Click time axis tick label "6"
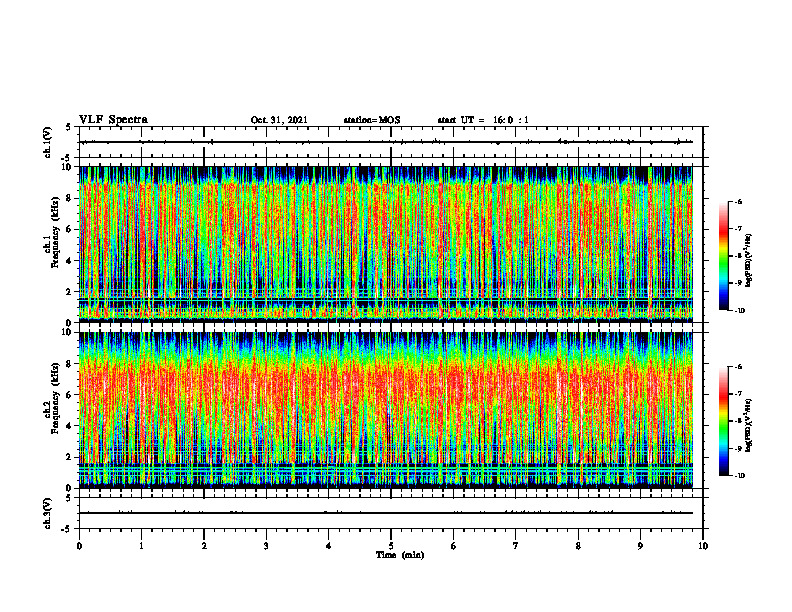This screenshot has height=612, width=792. coord(454,546)
